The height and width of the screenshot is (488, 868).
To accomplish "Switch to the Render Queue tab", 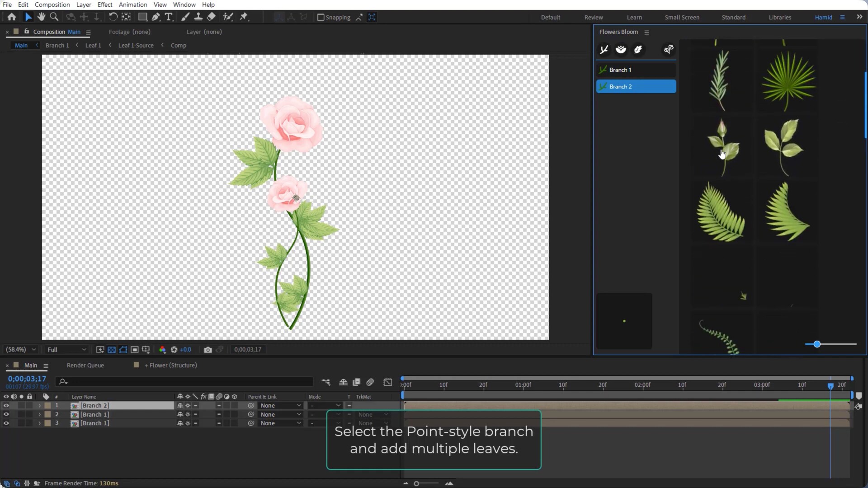I will tap(85, 365).
